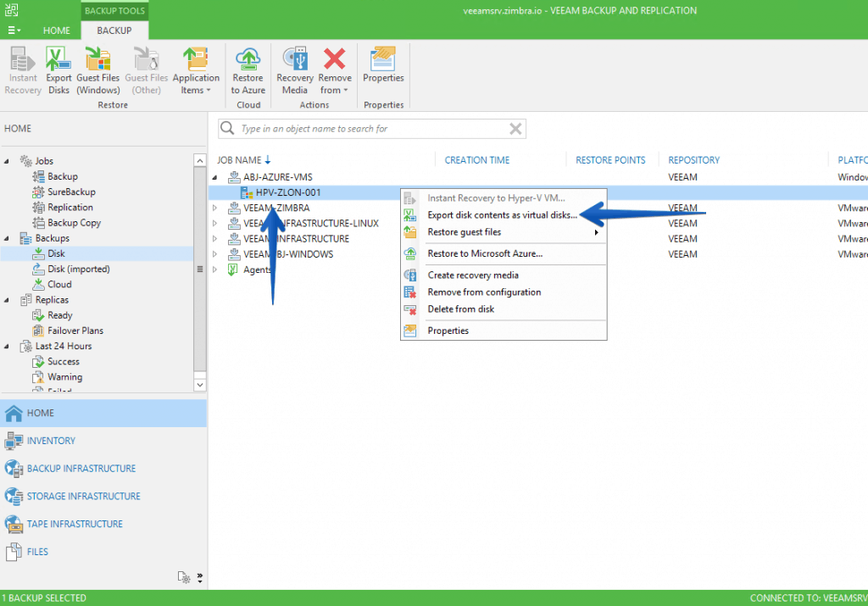Choose Remove from configuration
Screen dimensions: 868x606
484,292
